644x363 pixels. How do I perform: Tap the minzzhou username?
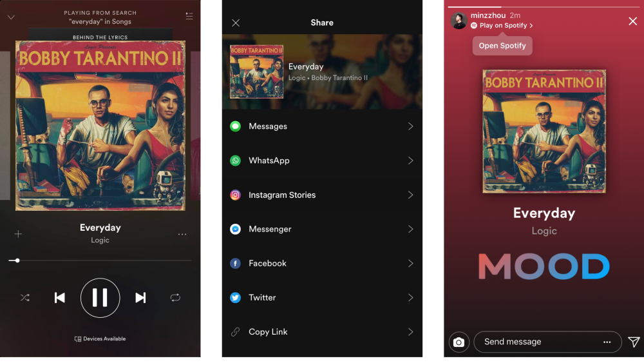[x=488, y=15]
